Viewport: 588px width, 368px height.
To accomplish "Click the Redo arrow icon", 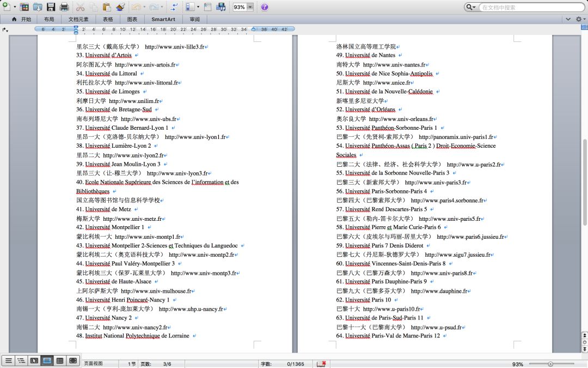I will (154, 7).
